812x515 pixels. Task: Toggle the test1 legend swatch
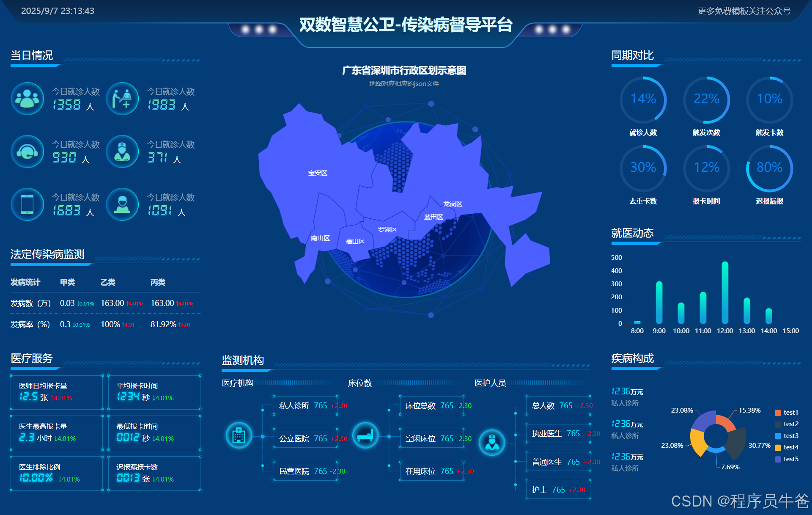pos(778,413)
